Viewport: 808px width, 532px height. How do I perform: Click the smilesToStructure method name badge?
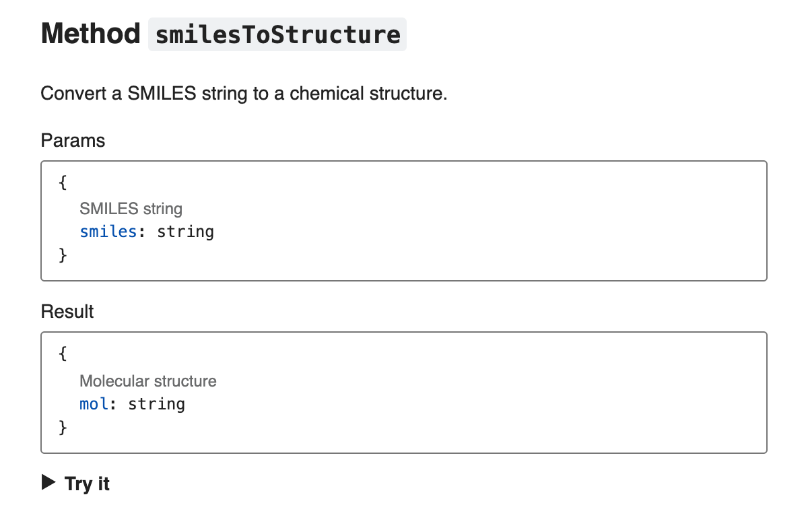pos(277,34)
